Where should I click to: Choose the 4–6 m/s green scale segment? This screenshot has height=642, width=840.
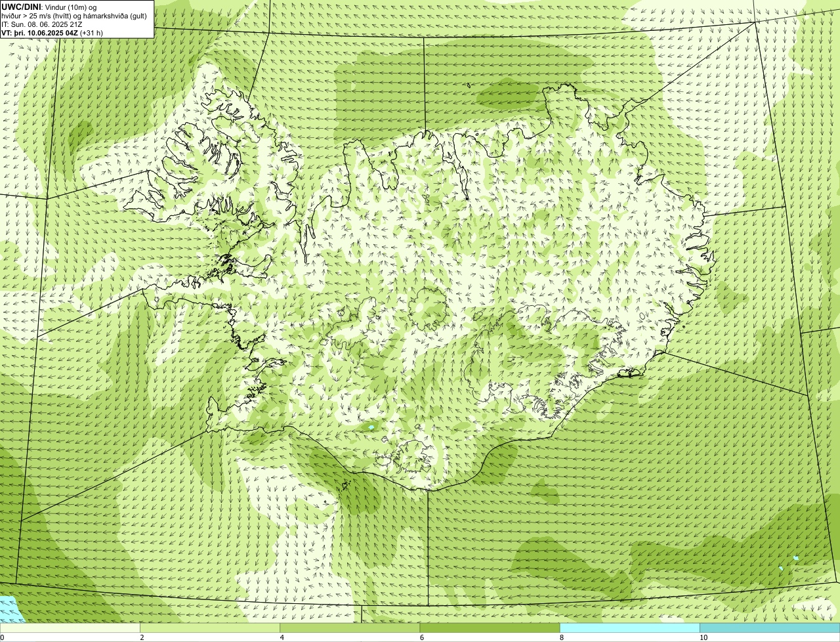tap(350, 628)
